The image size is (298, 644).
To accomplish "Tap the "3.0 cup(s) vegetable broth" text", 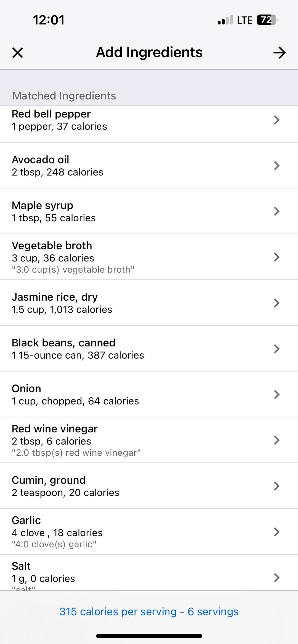I will (73, 270).
